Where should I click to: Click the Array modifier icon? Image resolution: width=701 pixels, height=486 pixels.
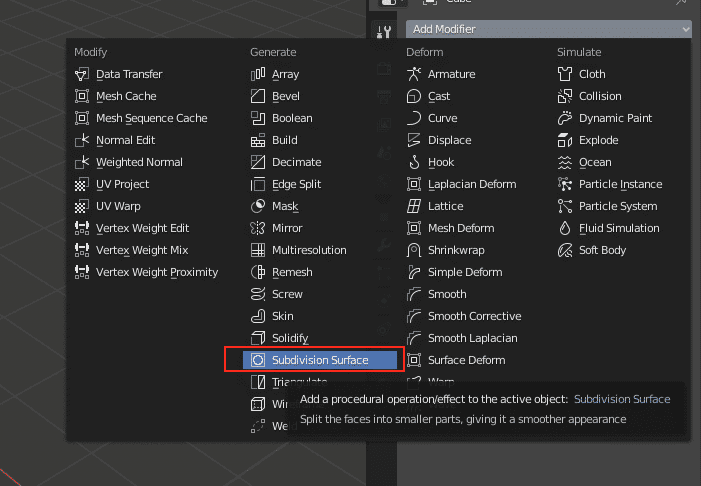258,74
